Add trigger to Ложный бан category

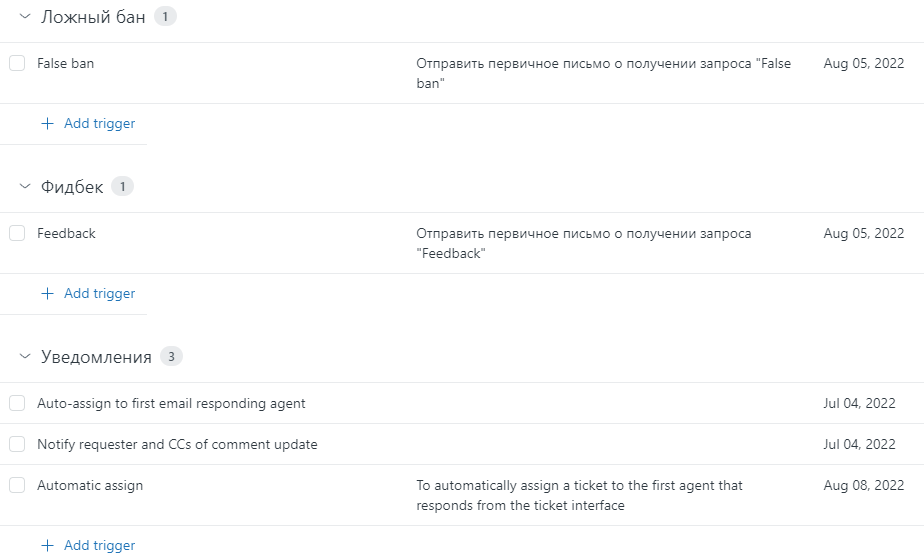tap(99, 124)
